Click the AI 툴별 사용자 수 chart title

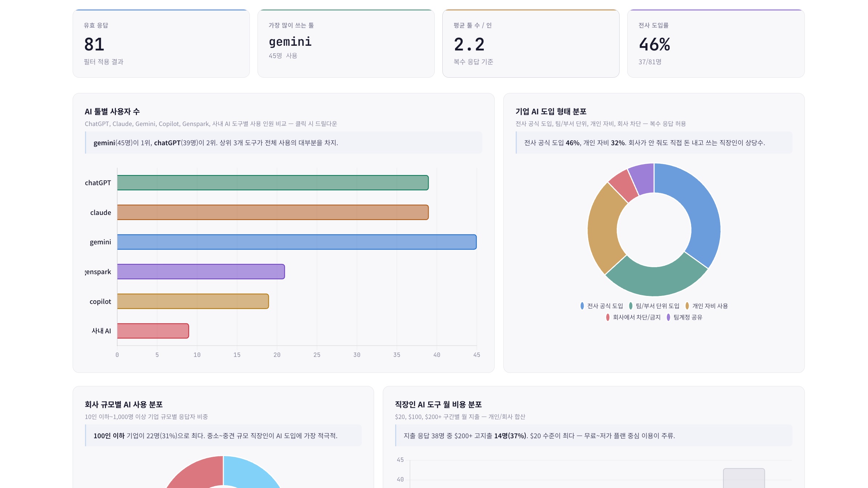(x=112, y=111)
